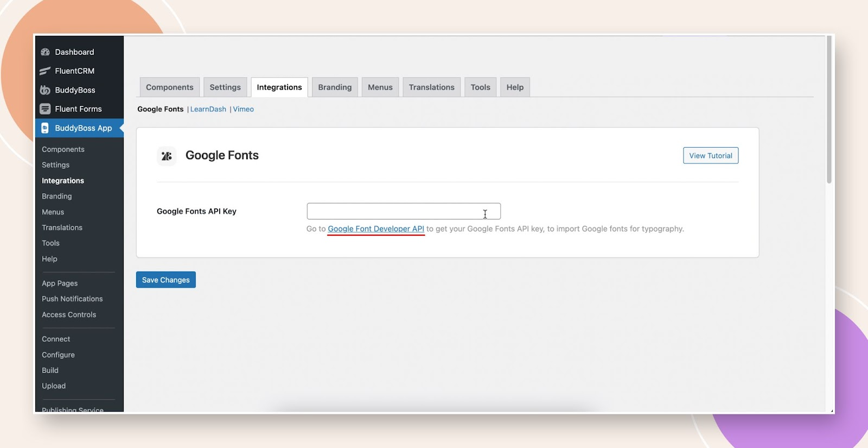The height and width of the screenshot is (448, 868).
Task: Click the FluentCRM sidebar icon
Action: pyautogui.click(x=46, y=71)
